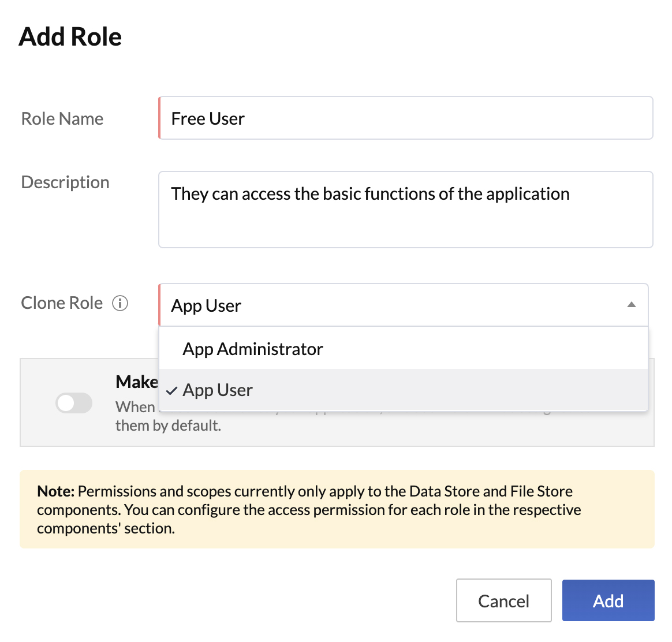Select App User from the dropdown list
This screenshot has height=642, width=672.
point(217,390)
